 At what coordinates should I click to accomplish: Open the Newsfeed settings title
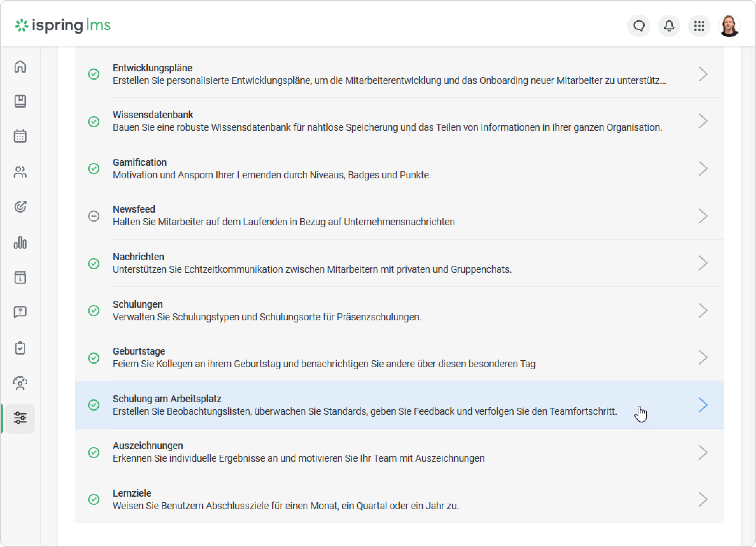pos(134,209)
